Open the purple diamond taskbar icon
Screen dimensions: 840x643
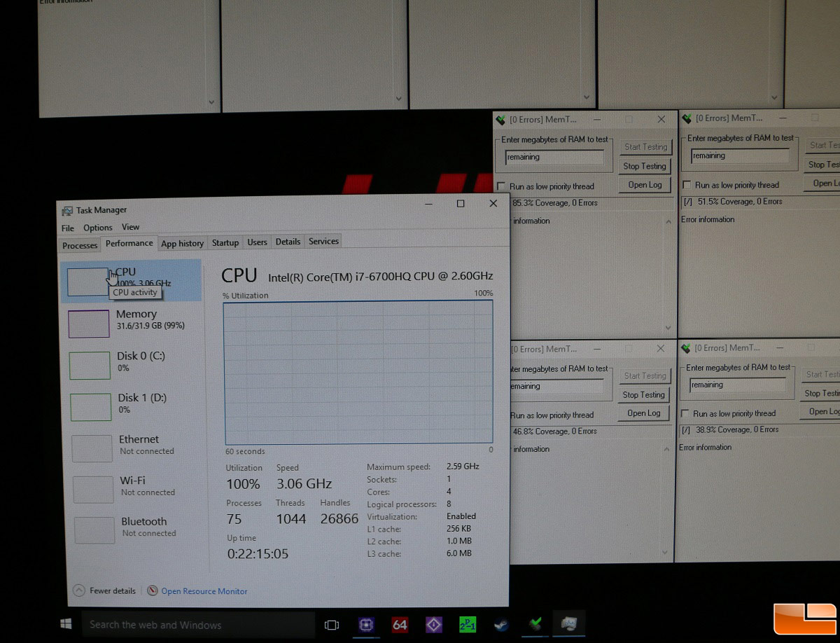click(x=433, y=624)
